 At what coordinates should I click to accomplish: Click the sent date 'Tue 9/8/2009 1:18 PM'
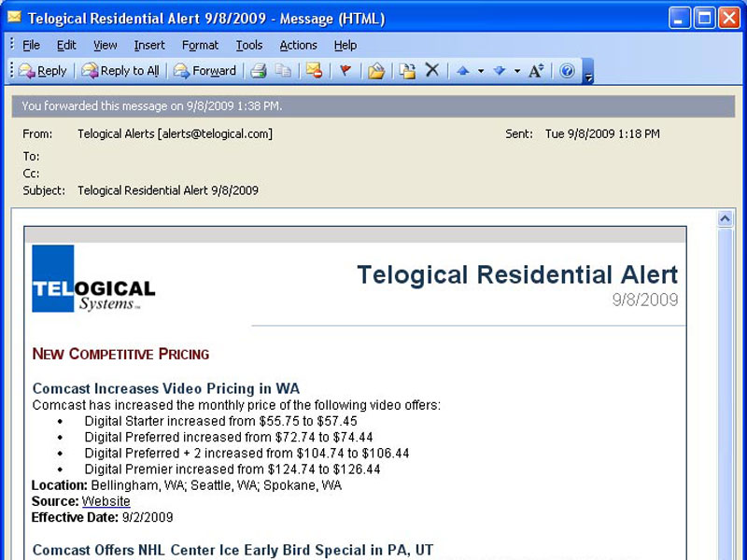click(602, 133)
